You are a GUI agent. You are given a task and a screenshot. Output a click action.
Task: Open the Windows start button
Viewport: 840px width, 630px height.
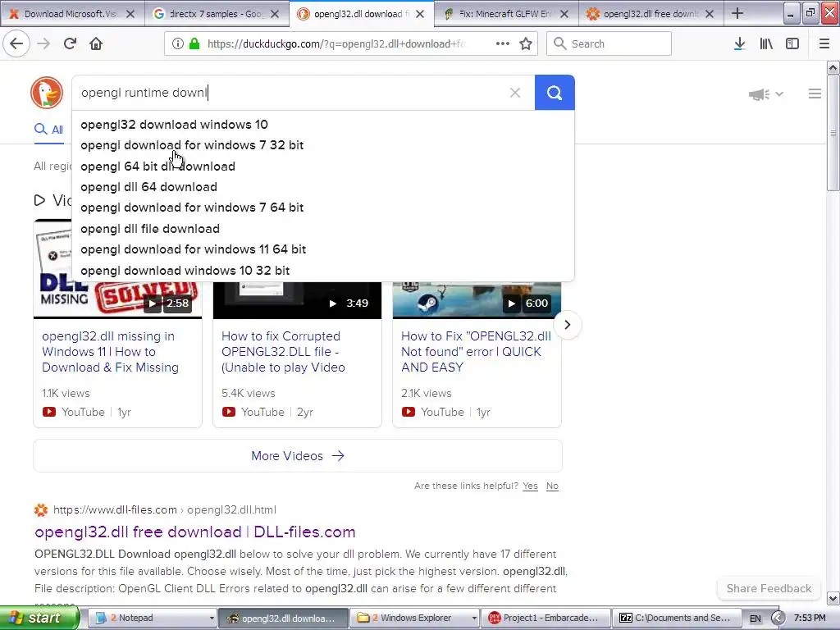39,618
